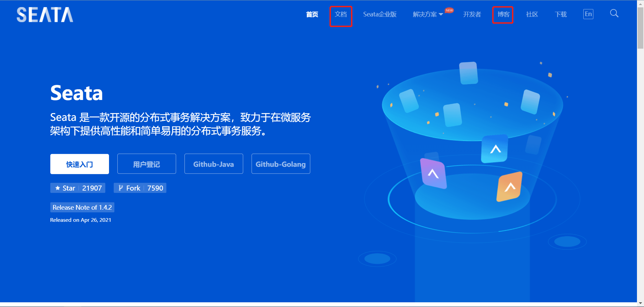
Task: Open the 开发者 nav item
Action: coord(472,14)
